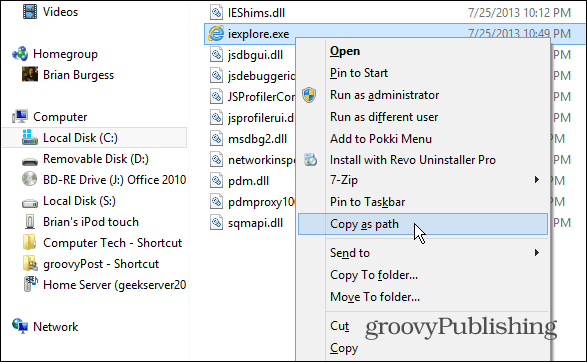Screen dimensions: 587x362
Task: Click the UAC shield icon beside Run as administrator
Action: point(309,95)
